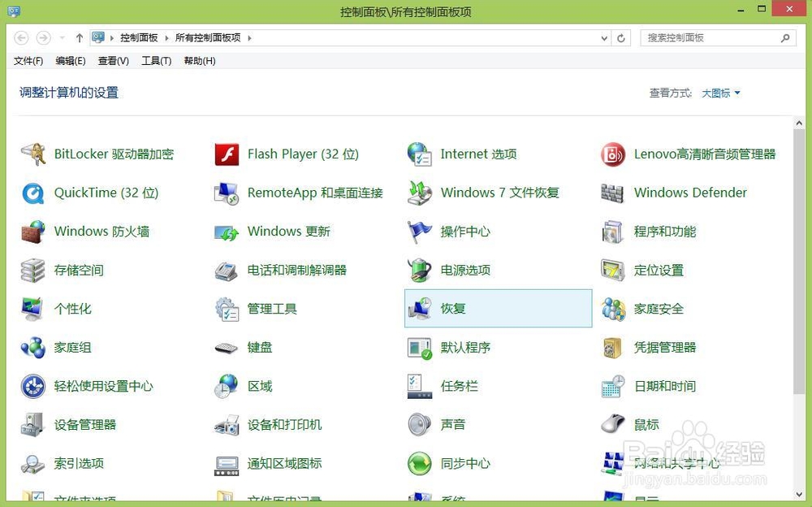
Task: Go up one level with Up arrow
Action: tap(80, 38)
